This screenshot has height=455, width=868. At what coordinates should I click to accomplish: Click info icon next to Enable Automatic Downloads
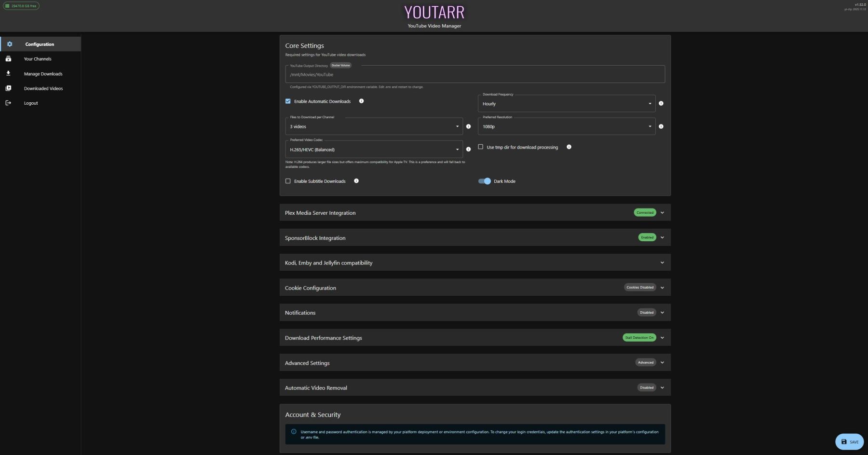point(361,101)
